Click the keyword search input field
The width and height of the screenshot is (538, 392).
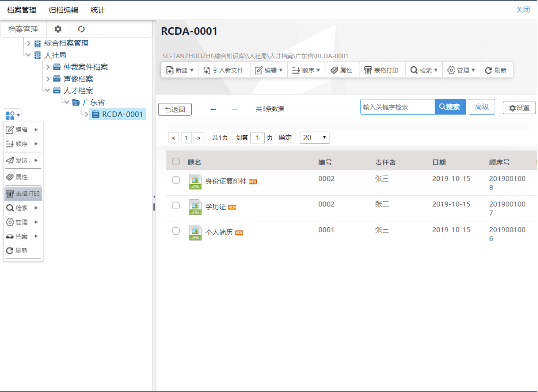(x=397, y=107)
